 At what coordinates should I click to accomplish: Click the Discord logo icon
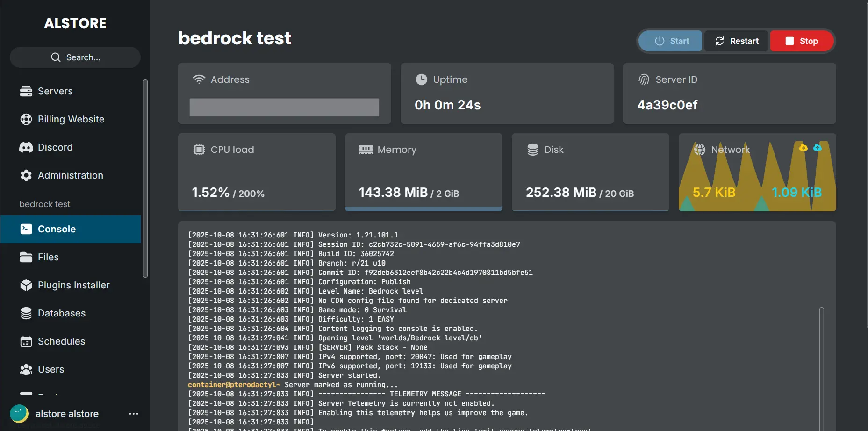26,147
